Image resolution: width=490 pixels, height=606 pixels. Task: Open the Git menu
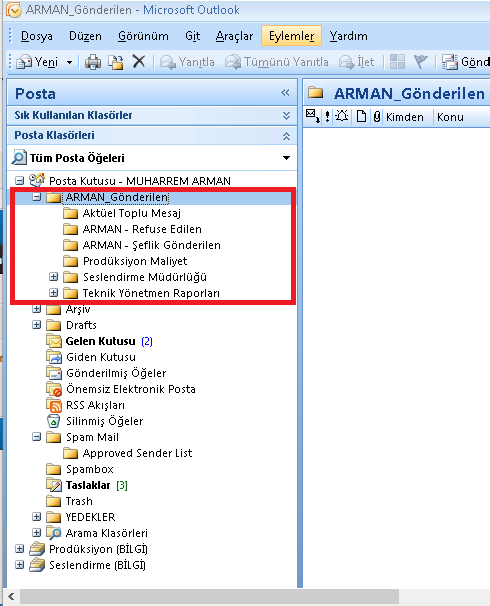tap(192, 36)
